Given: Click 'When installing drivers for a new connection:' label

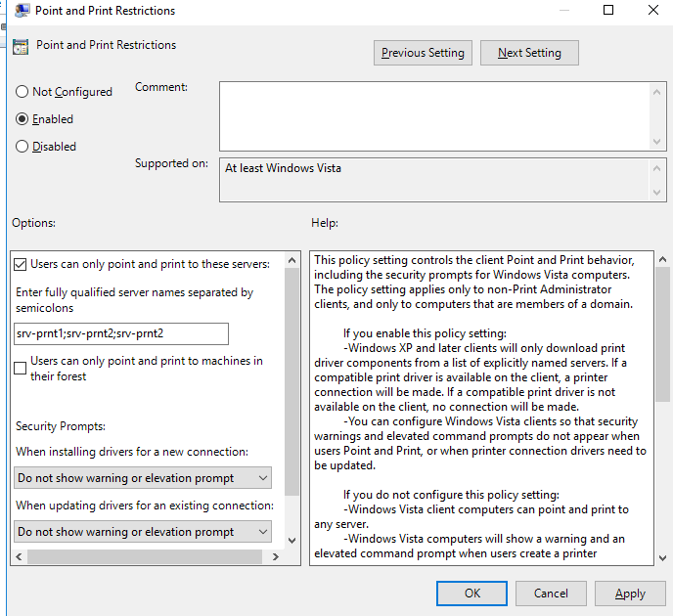Looking at the screenshot, I should click(x=132, y=452).
